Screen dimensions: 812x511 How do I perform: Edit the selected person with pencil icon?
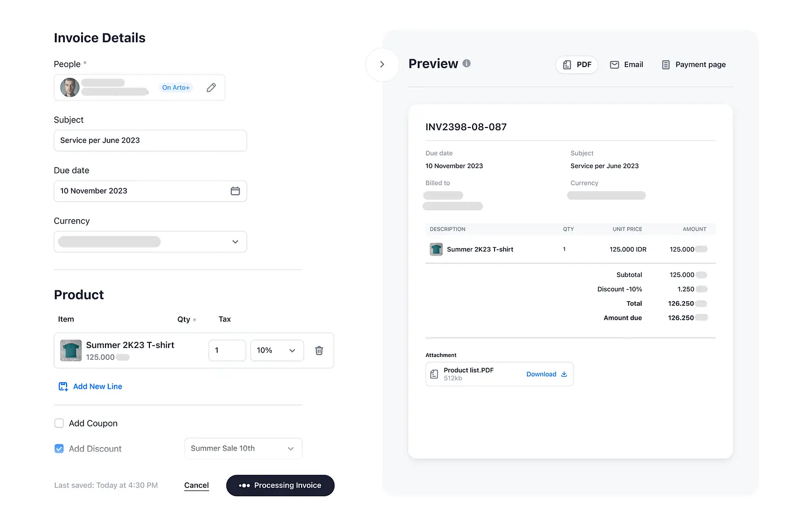pos(211,87)
